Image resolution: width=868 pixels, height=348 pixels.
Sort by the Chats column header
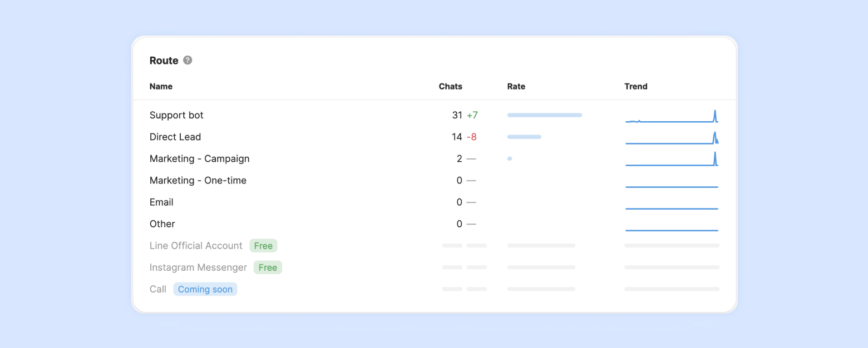pyautogui.click(x=450, y=86)
